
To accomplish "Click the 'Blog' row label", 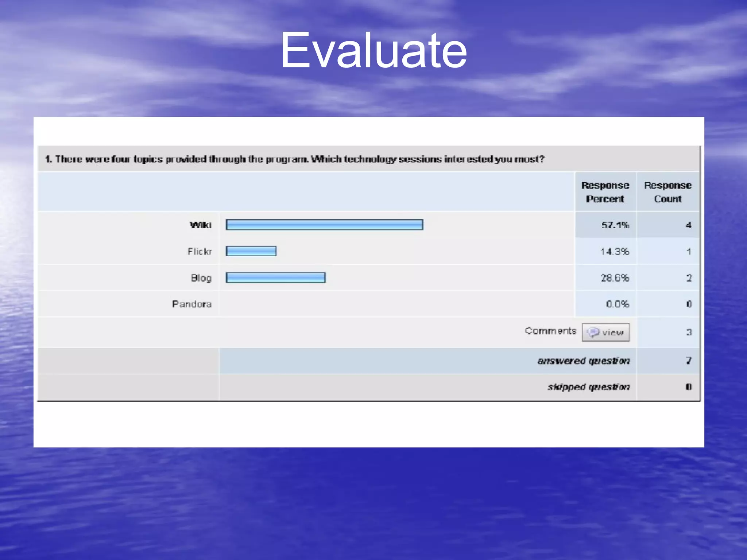I will pos(201,278).
